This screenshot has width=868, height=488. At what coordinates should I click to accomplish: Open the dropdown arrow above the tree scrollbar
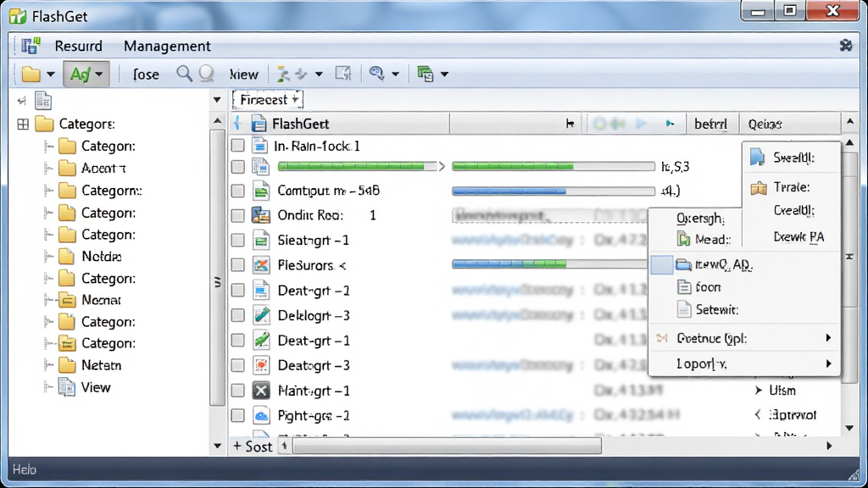[217, 100]
